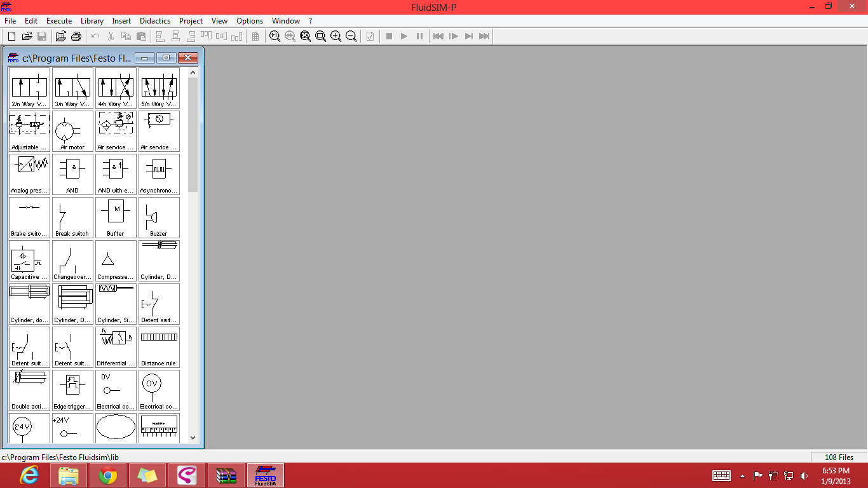
Task: Select the Distance rule component
Action: [159, 348]
